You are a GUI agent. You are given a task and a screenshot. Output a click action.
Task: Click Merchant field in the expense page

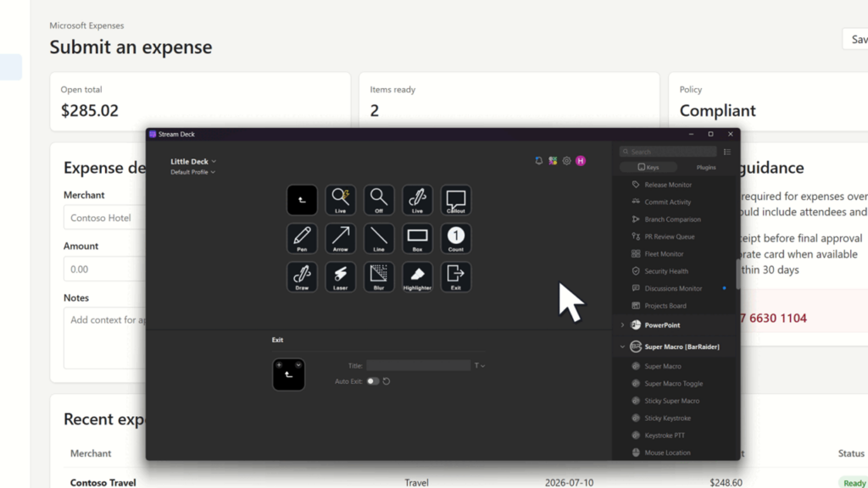[x=105, y=218]
